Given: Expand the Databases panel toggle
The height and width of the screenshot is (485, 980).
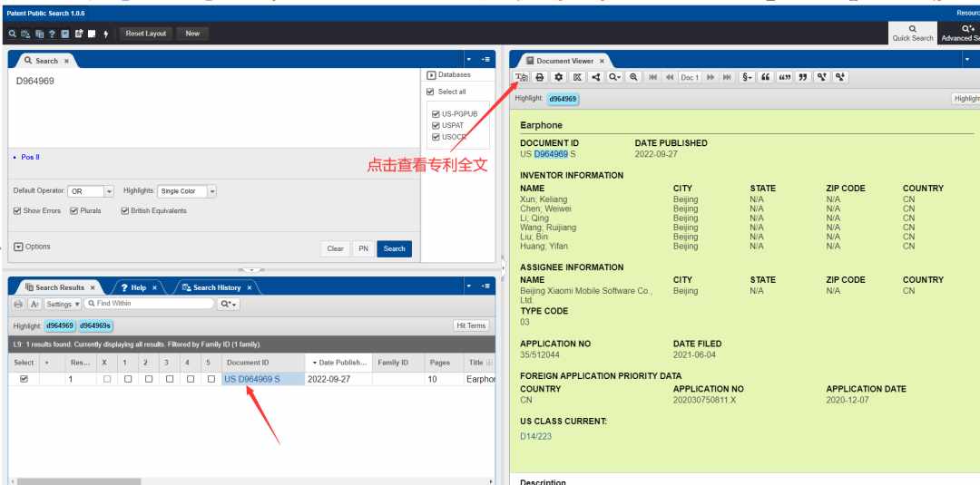Looking at the screenshot, I should (431, 75).
